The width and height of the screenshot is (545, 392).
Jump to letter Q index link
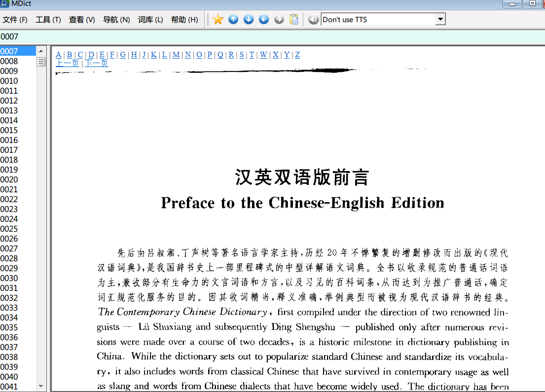coord(220,55)
